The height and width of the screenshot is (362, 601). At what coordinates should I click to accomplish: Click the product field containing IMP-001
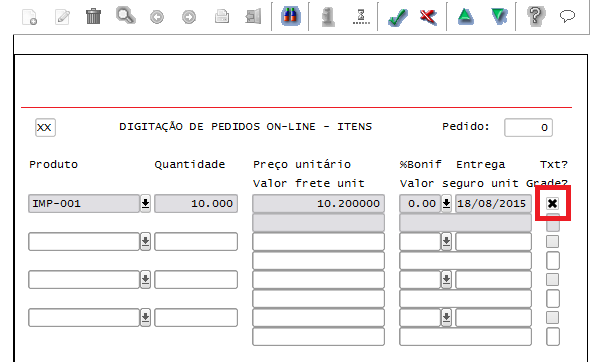[x=84, y=203]
